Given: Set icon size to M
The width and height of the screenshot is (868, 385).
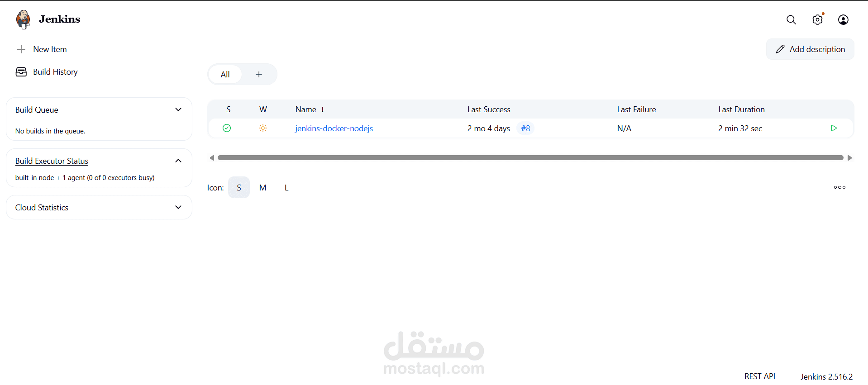Looking at the screenshot, I should 262,187.
